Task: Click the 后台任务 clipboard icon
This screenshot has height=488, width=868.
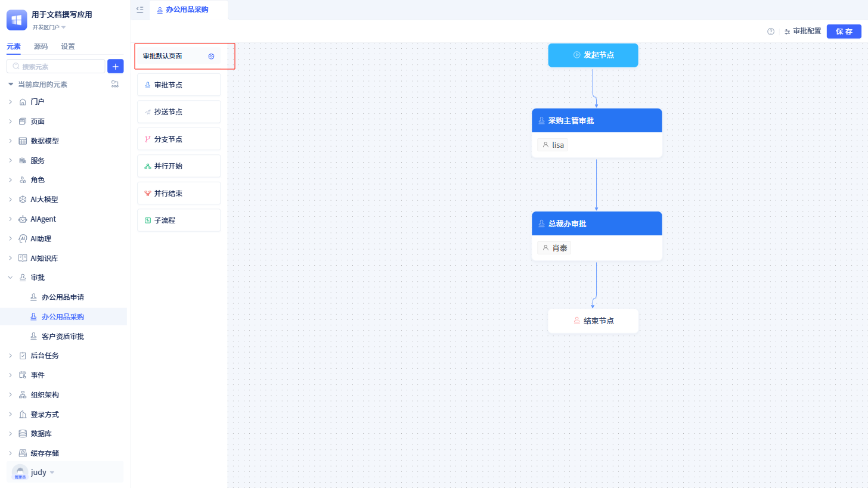Action: pos(23,356)
